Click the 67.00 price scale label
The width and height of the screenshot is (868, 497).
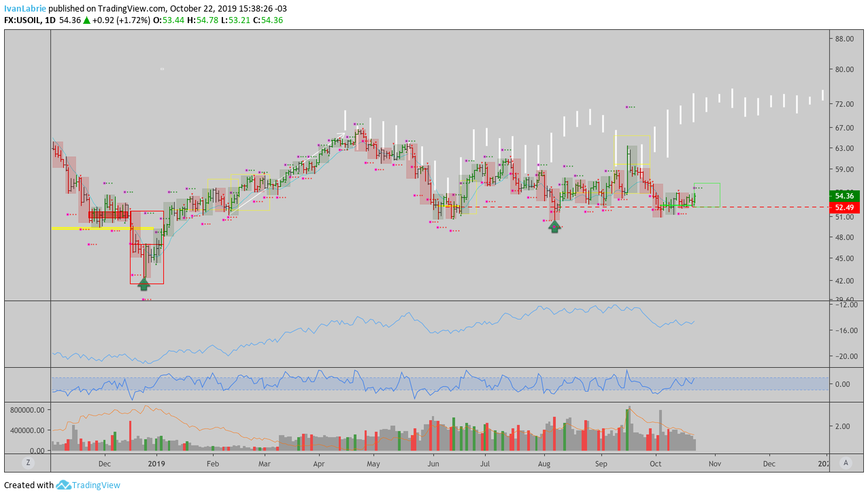[845, 128]
